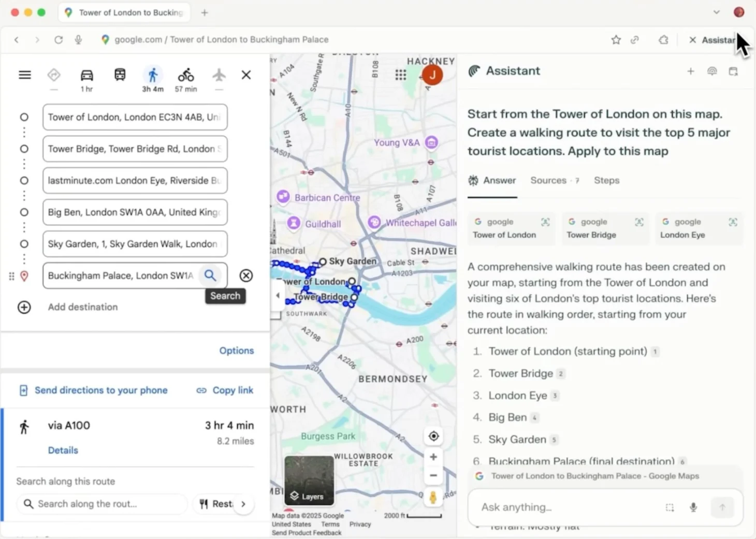Open the route Details link
756x539 pixels.
pyautogui.click(x=63, y=450)
